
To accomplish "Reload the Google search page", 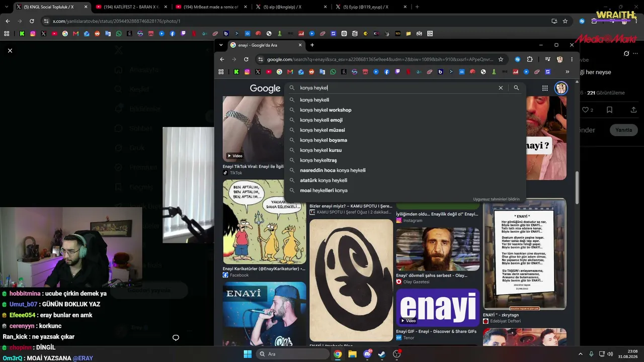I will coord(246,59).
